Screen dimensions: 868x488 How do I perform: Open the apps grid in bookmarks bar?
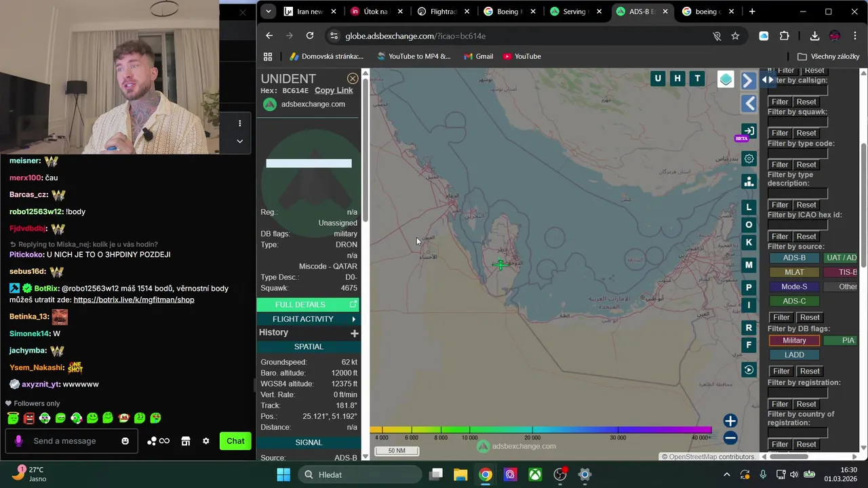click(268, 56)
